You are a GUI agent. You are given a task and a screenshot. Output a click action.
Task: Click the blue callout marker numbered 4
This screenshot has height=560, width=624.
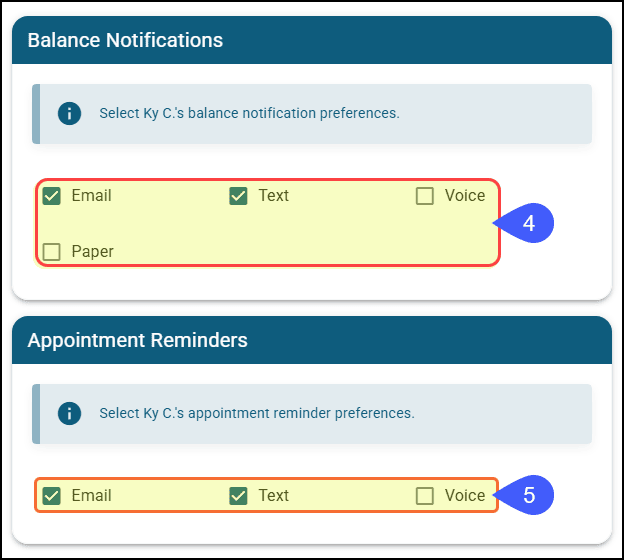click(x=527, y=224)
